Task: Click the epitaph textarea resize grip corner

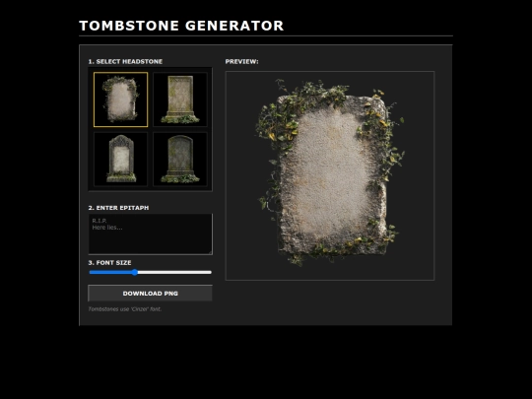Action: point(211,252)
